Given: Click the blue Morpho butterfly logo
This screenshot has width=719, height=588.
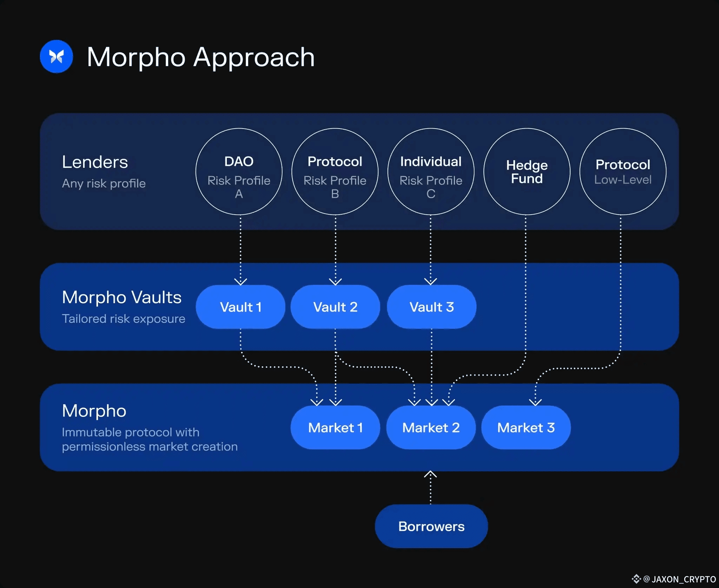Looking at the screenshot, I should 56,57.
